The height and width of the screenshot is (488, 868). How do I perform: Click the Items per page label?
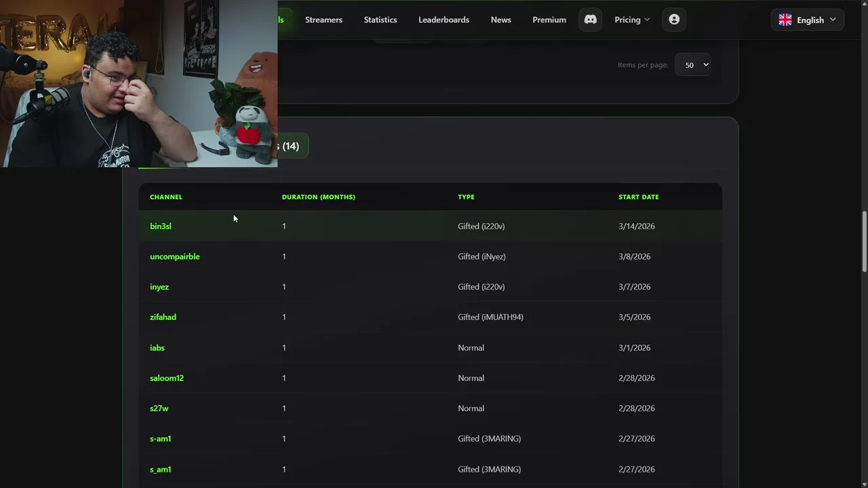coord(643,65)
